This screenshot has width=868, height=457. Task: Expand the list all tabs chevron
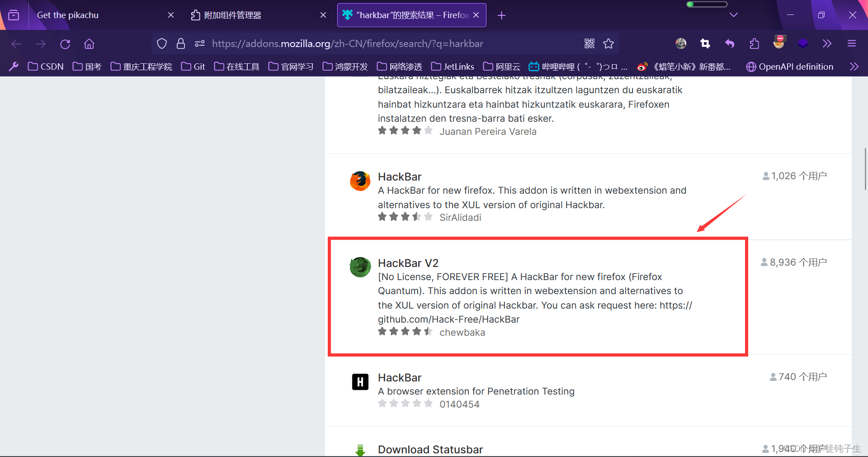(734, 15)
